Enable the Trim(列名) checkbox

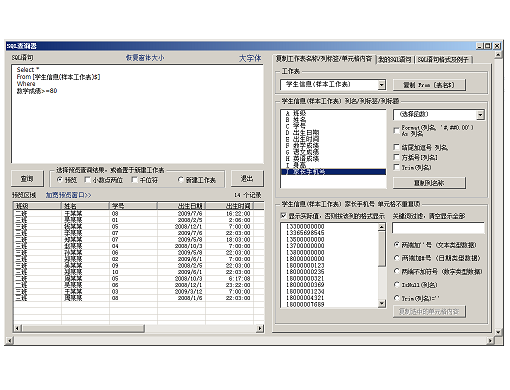(x=397, y=167)
